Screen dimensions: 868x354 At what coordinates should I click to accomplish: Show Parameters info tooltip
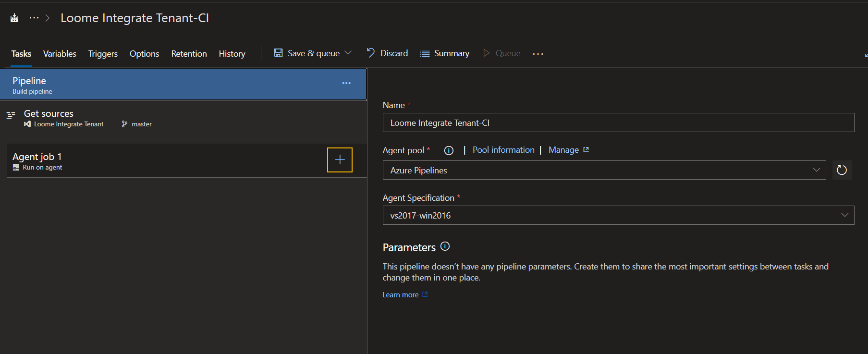point(445,246)
